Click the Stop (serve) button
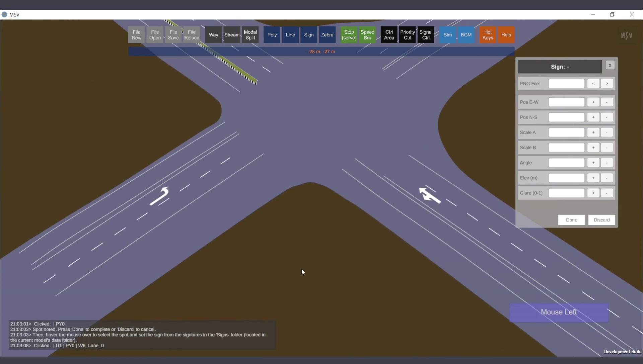Viewport: 643px width, 364px height. [x=349, y=35]
